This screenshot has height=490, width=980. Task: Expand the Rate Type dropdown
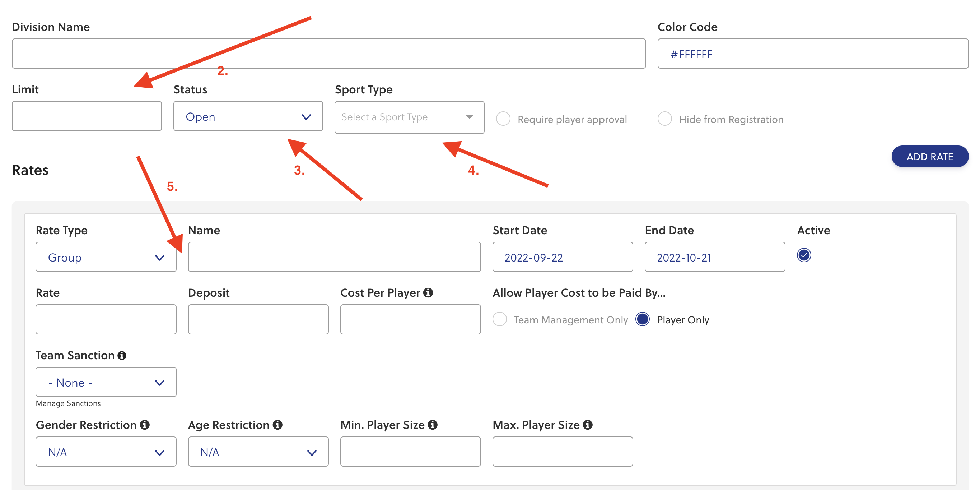pos(106,257)
